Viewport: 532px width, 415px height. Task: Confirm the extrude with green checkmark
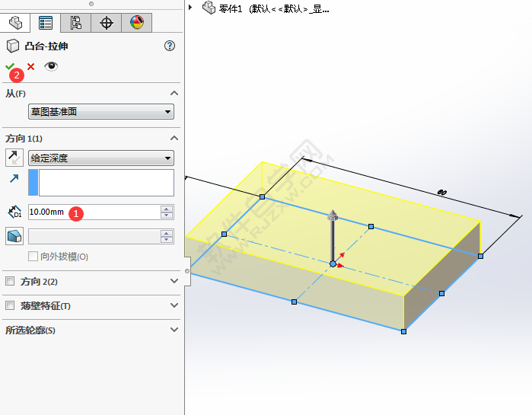tap(10, 66)
